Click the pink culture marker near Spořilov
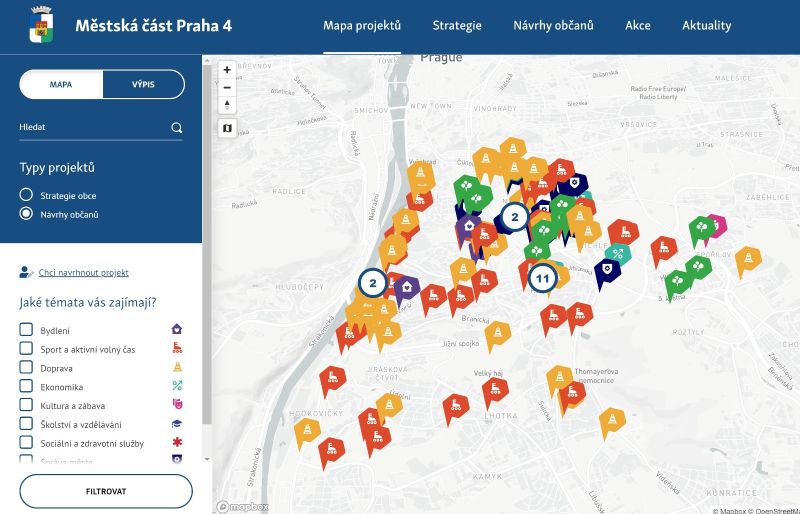 [x=718, y=225]
